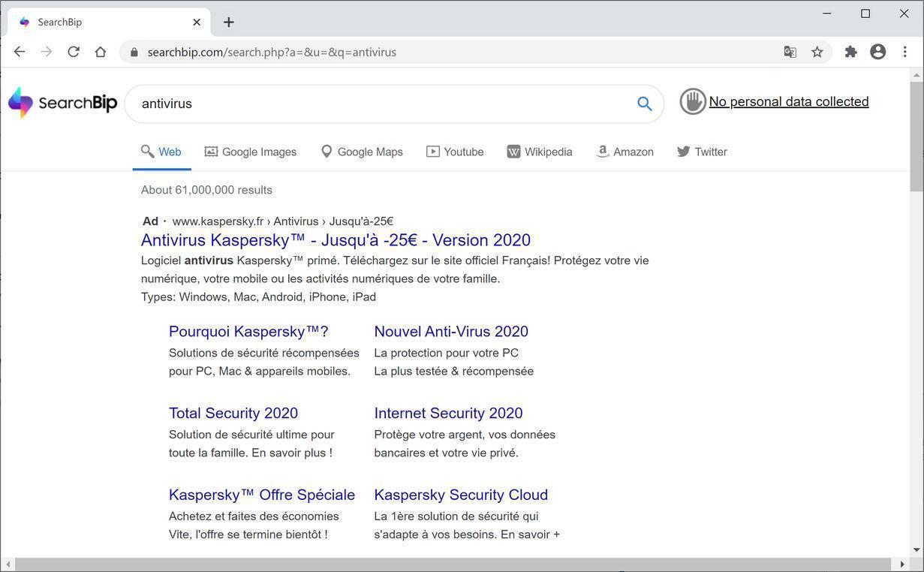
Task: Open the 'Total Security 2020' link
Action: click(x=233, y=414)
